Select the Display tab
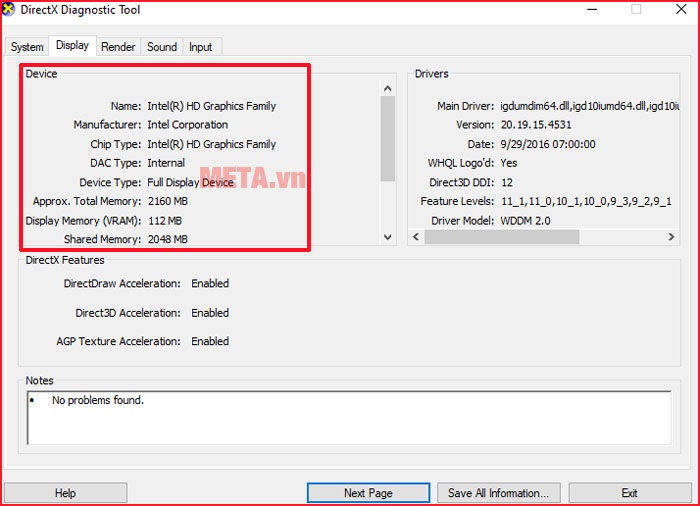Image resolution: width=700 pixels, height=506 pixels. 72,46
